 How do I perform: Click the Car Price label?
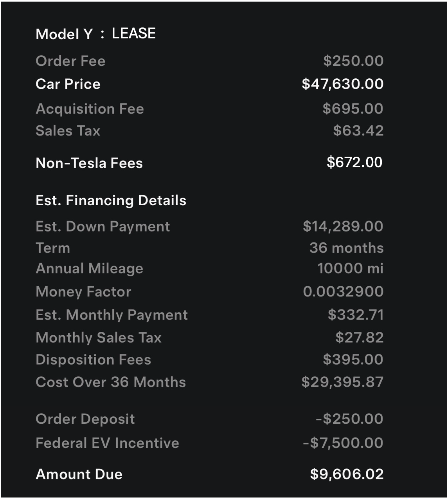68,84
